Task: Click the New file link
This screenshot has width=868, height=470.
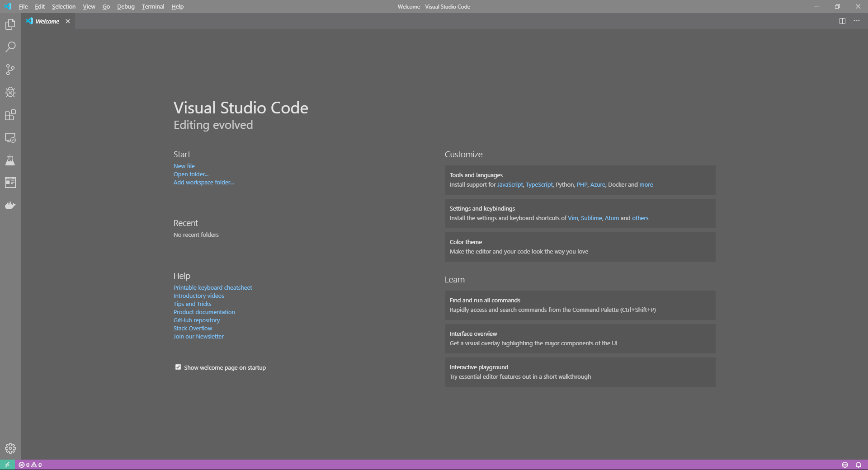Action: pos(184,166)
